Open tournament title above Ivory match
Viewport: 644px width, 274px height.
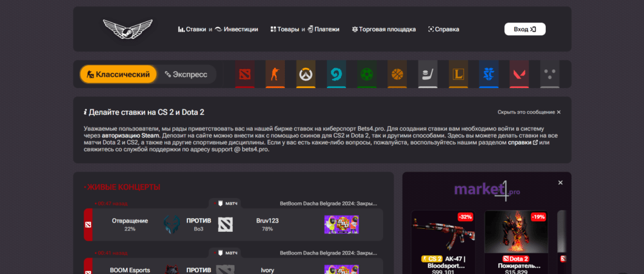click(x=328, y=252)
